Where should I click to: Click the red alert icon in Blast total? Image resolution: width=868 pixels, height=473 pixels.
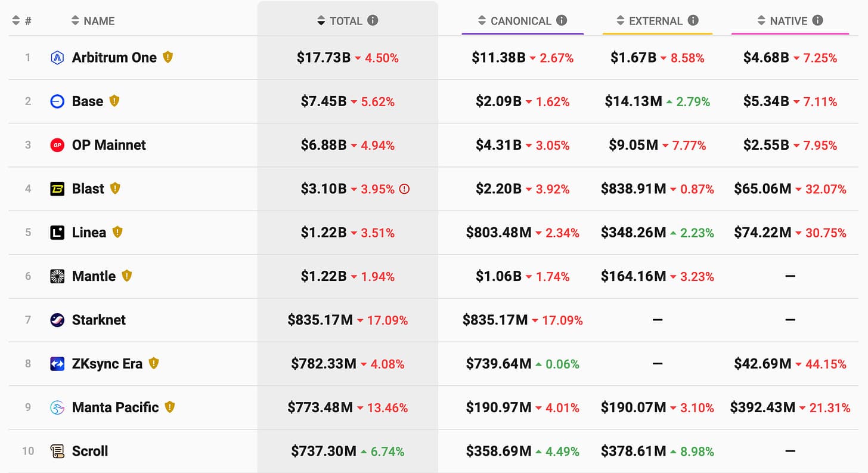(x=404, y=189)
